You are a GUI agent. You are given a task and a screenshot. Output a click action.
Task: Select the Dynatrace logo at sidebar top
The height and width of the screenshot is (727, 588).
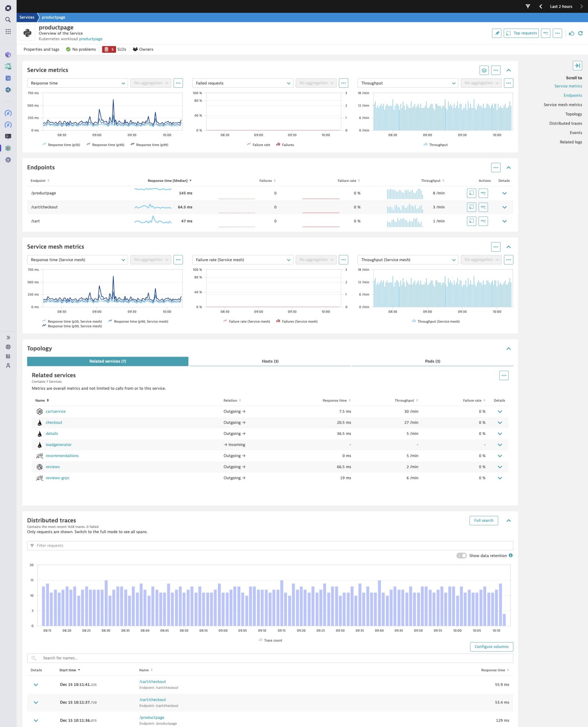[8, 7]
